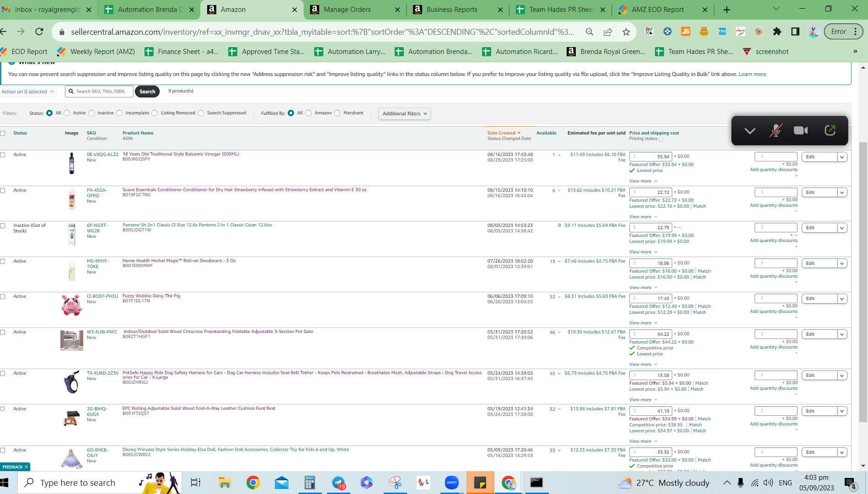Open Telegram with 19 notifications in taskbar
This screenshot has width=868, height=494.
[x=339, y=483]
